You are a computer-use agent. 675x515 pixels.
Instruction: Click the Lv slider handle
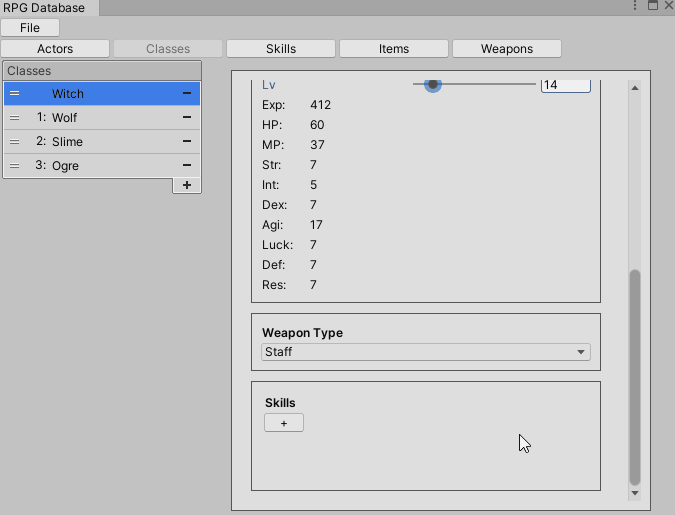point(433,85)
